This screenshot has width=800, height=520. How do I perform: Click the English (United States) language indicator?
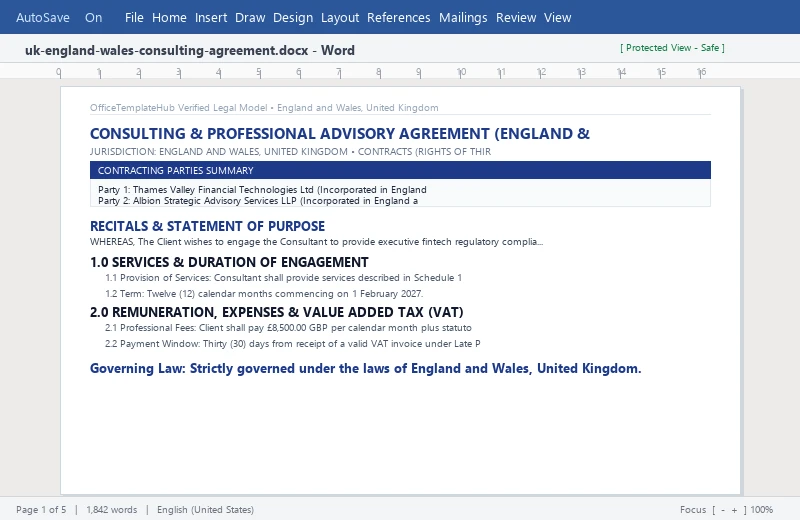tap(205, 509)
